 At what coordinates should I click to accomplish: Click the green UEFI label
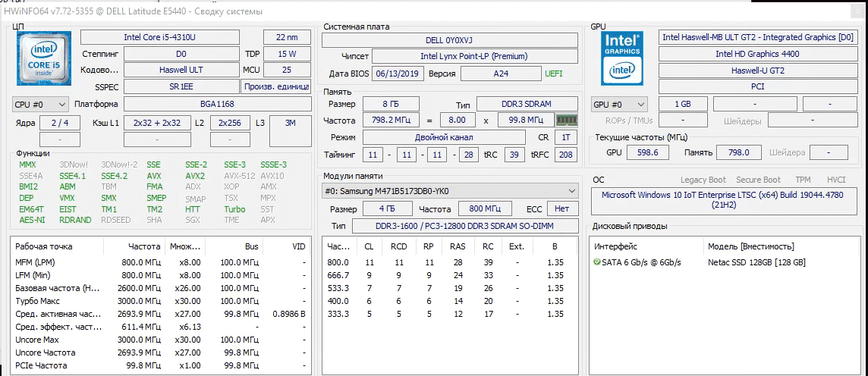(x=554, y=74)
